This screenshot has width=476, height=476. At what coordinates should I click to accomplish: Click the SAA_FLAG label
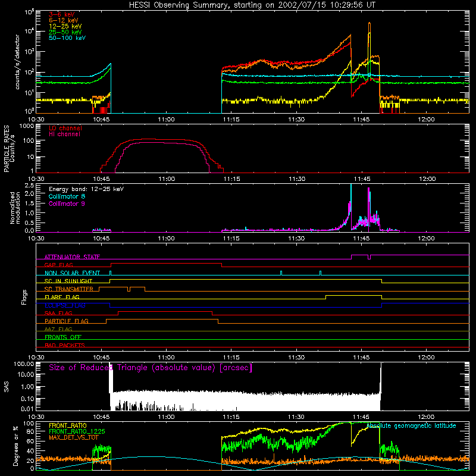(58, 313)
